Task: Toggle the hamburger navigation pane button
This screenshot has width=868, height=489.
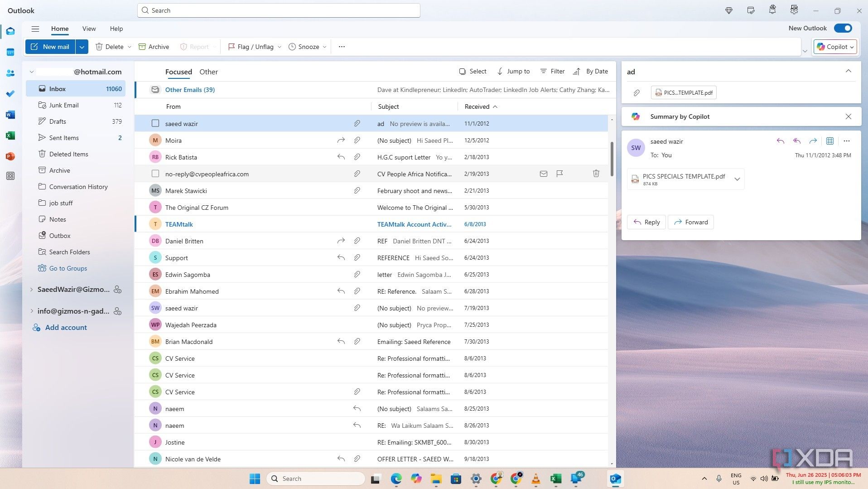Action: point(35,29)
